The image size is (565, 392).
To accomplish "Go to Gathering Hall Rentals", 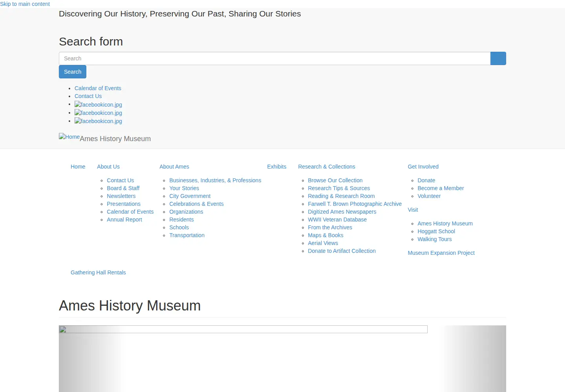I will tap(98, 272).
